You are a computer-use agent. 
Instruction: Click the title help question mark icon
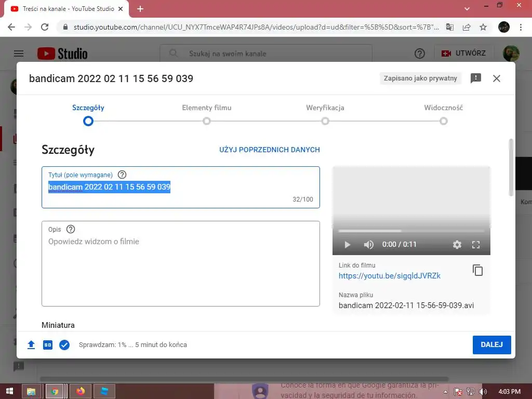click(x=122, y=175)
